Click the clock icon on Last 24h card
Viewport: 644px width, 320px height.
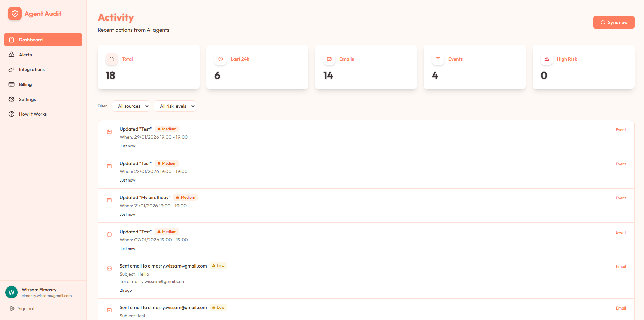220,59
